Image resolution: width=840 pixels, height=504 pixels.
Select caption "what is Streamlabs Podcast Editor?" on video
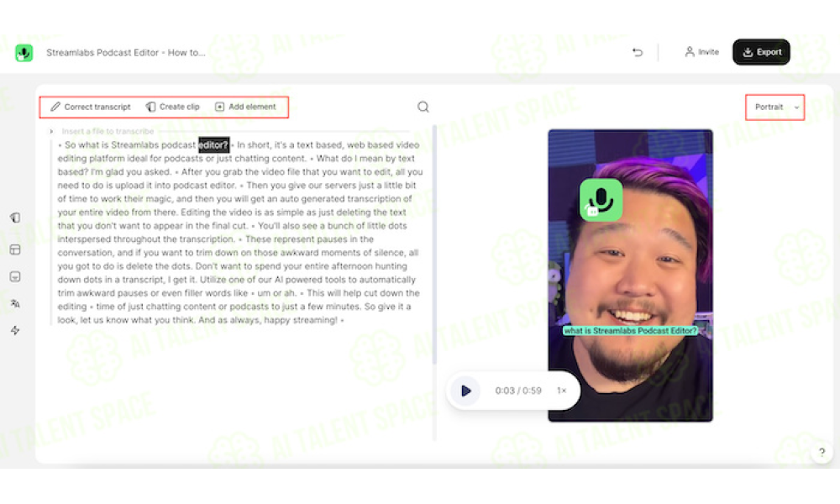tap(631, 331)
